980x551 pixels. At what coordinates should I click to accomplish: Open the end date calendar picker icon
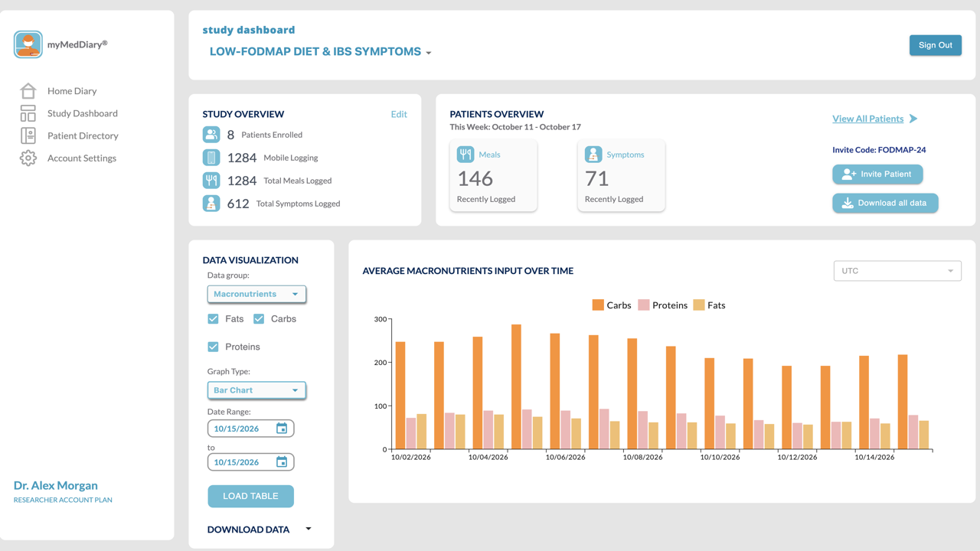tap(282, 462)
